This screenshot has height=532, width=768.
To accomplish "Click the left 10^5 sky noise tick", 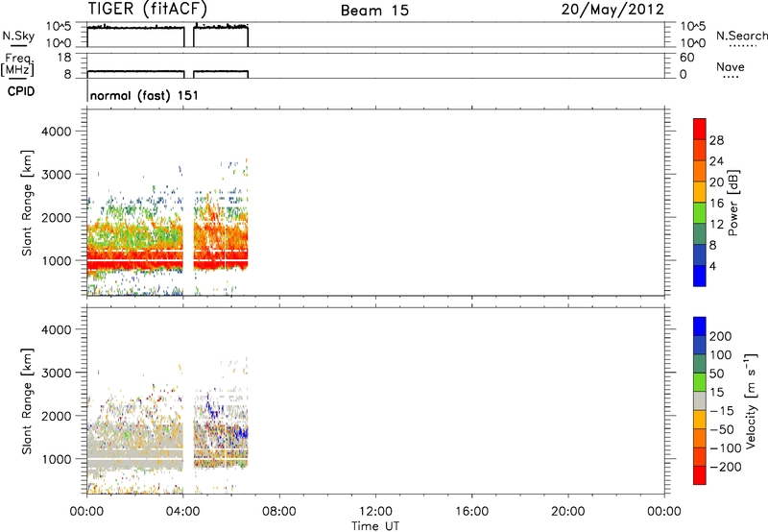I will [x=59, y=27].
